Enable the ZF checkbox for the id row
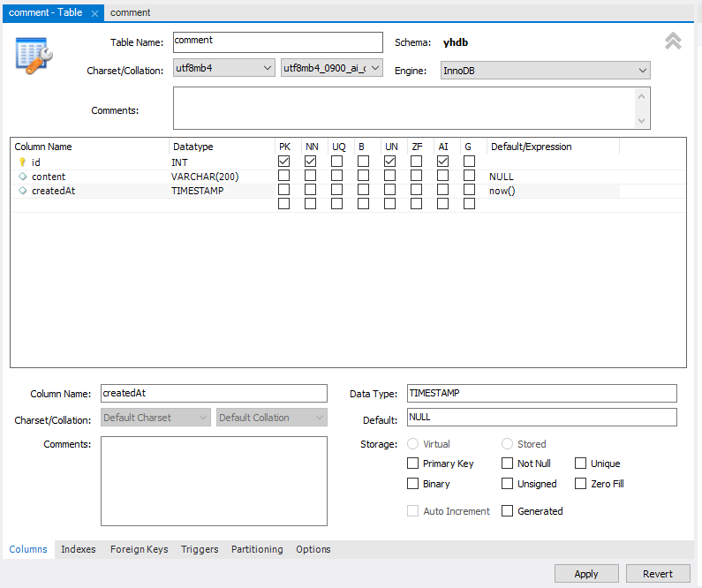Image resolution: width=702 pixels, height=588 pixels. click(417, 161)
